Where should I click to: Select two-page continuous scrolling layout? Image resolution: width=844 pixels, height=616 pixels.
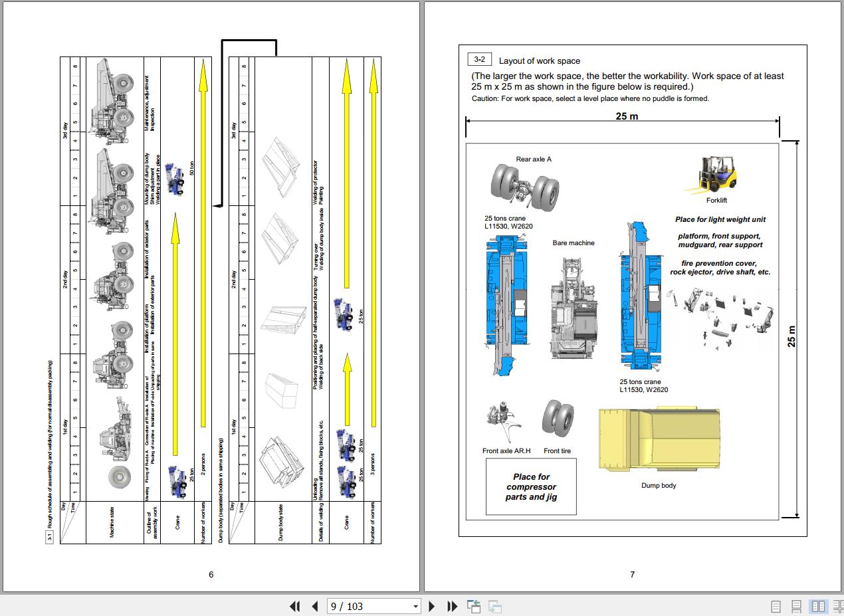pyautogui.click(x=837, y=606)
